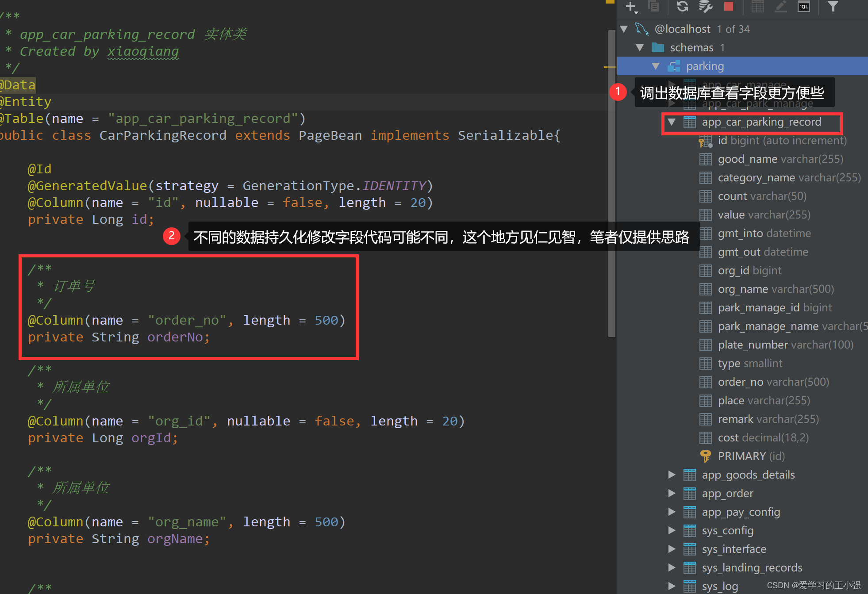
Task: Select the sys_config table row
Action: point(742,531)
